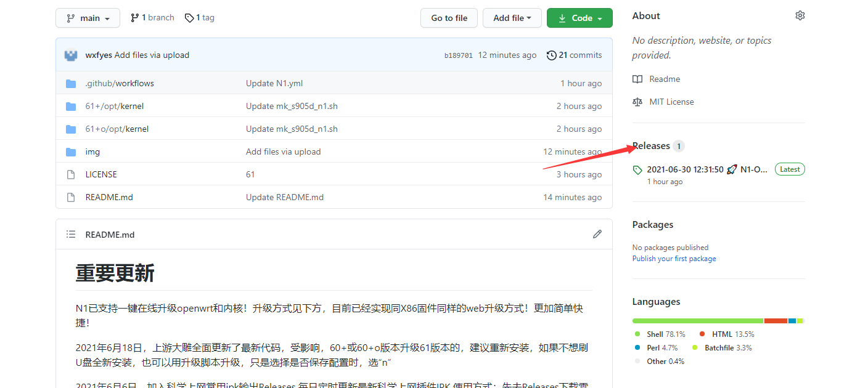
Task: Click the pencil icon to edit README.md
Action: (x=597, y=234)
